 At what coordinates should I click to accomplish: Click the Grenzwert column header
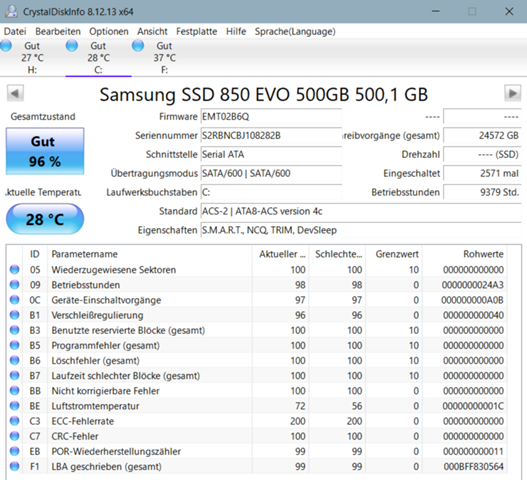click(394, 254)
